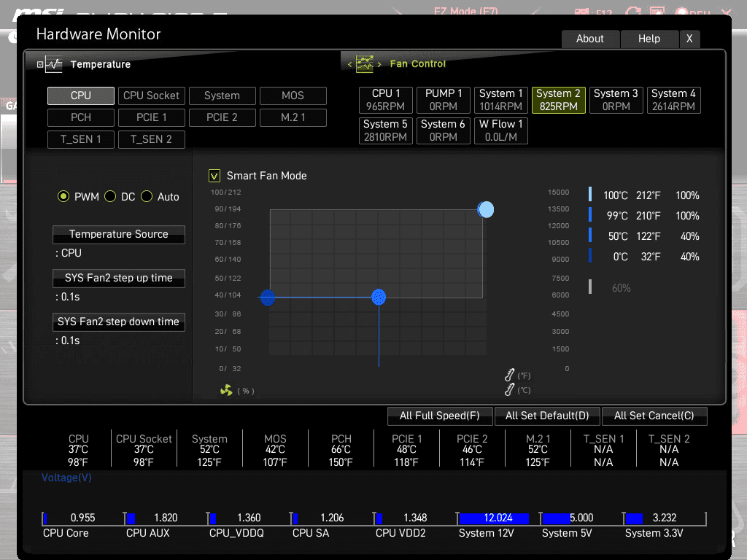
Task: Click the right arrow beside Fan Control
Action: pyautogui.click(x=379, y=64)
